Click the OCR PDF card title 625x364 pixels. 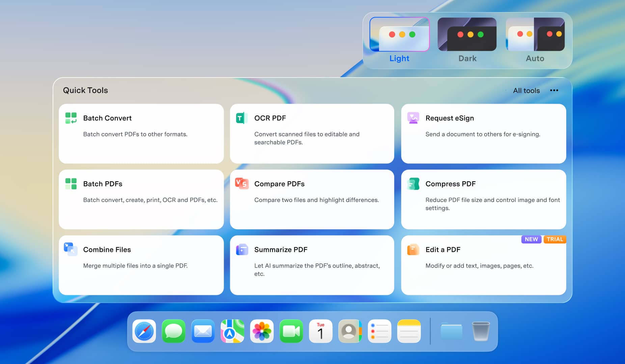click(x=270, y=118)
